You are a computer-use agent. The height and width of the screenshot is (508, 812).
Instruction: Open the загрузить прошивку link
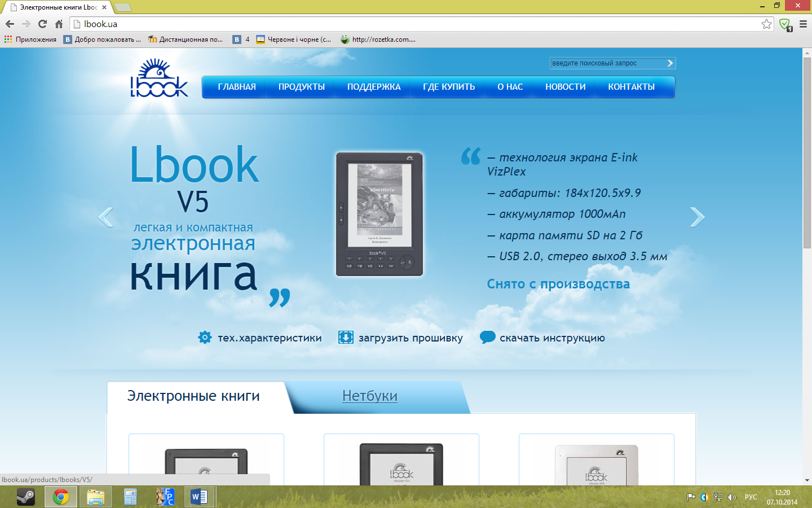pyautogui.click(x=411, y=338)
